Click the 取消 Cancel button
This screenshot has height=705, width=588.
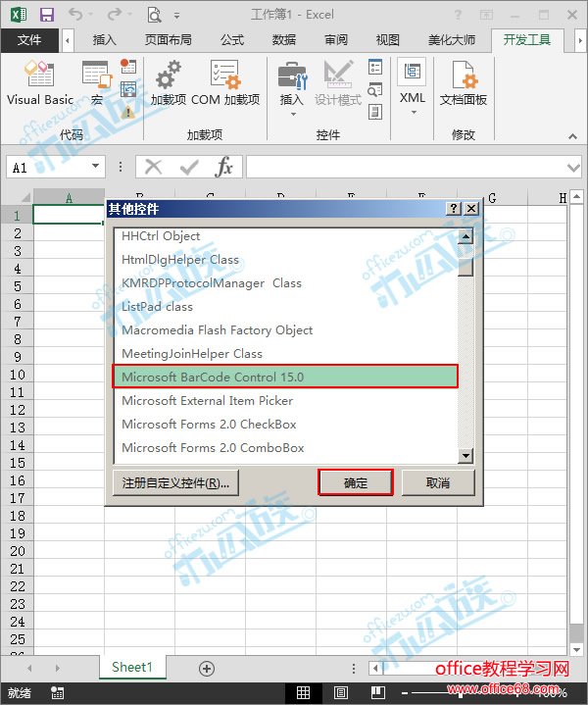coord(438,482)
